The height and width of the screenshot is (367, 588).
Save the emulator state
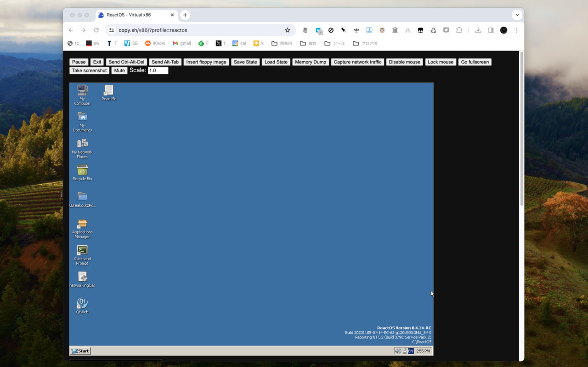tap(245, 62)
